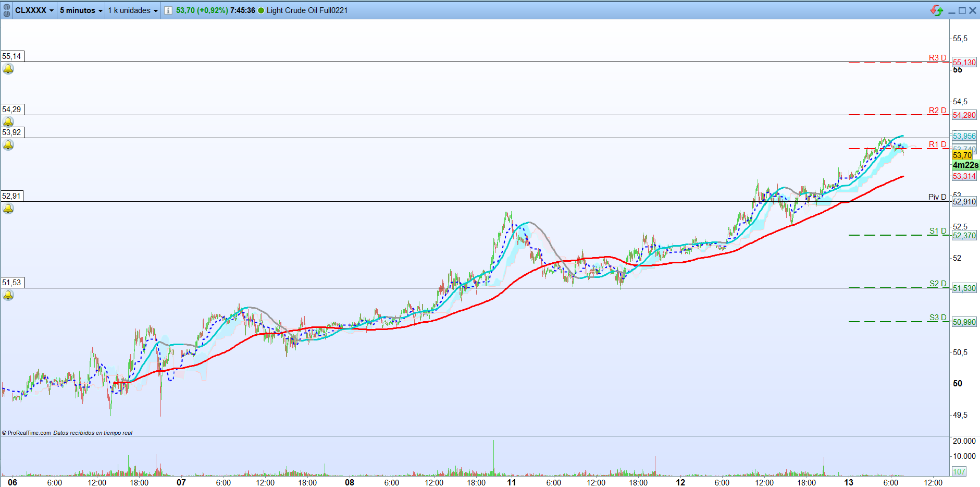Open the CLXXXX instrument dropdown
Screen dimensions: 980x487
point(34,10)
